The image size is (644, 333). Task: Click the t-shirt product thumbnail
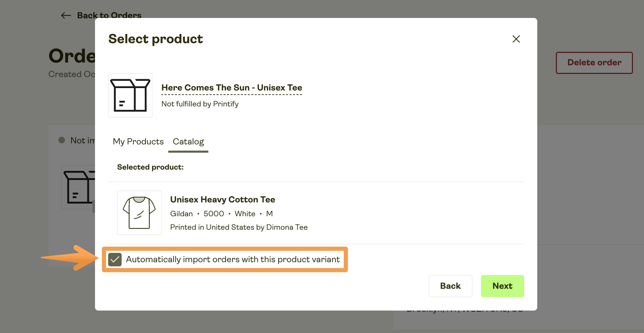coord(139,213)
